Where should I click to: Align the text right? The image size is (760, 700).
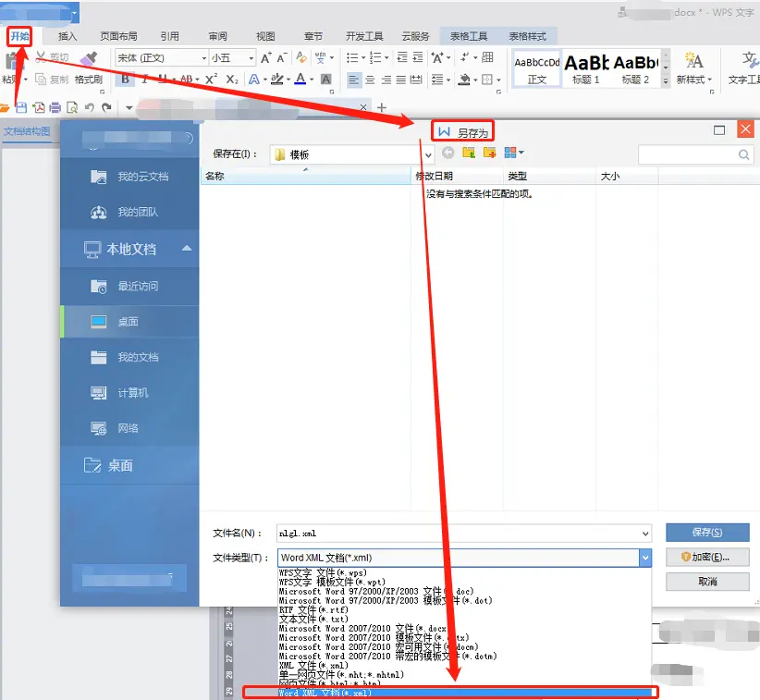pyautogui.click(x=386, y=80)
